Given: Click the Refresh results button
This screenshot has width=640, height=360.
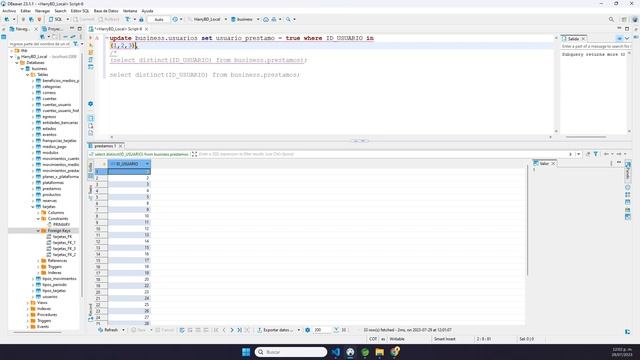Looking at the screenshot, I should (108, 330).
